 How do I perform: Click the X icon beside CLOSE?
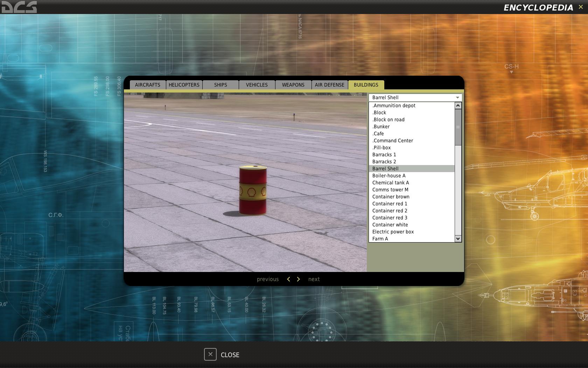[x=210, y=354]
